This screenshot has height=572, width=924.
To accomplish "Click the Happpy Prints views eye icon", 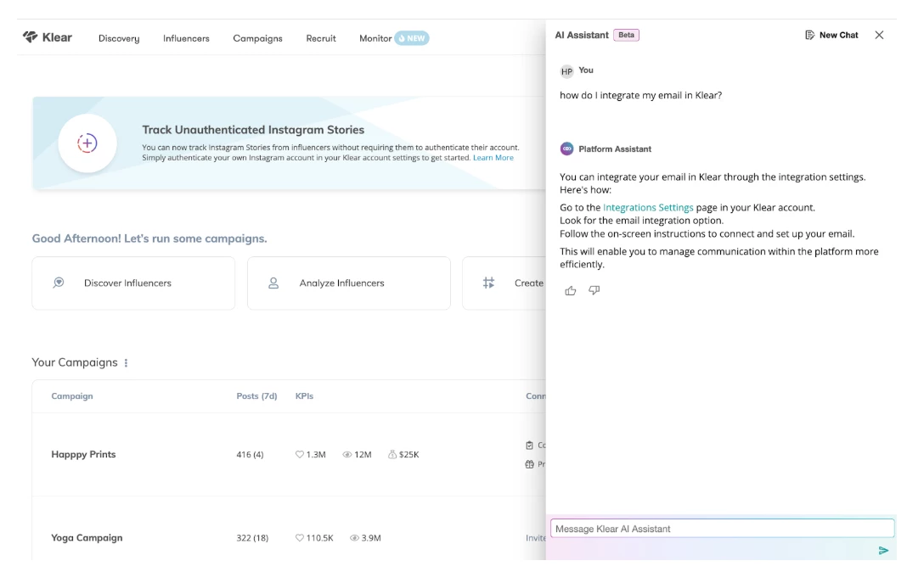I will pyautogui.click(x=347, y=455).
